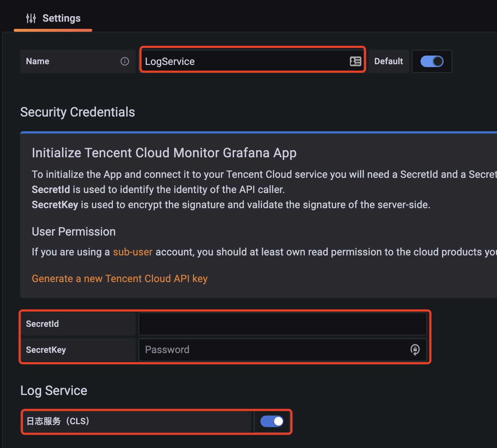Image resolution: width=497 pixels, height=448 pixels.
Task: Click Initialize Tencent Cloud Monitor Grafana App heading
Action: pyautogui.click(x=164, y=153)
